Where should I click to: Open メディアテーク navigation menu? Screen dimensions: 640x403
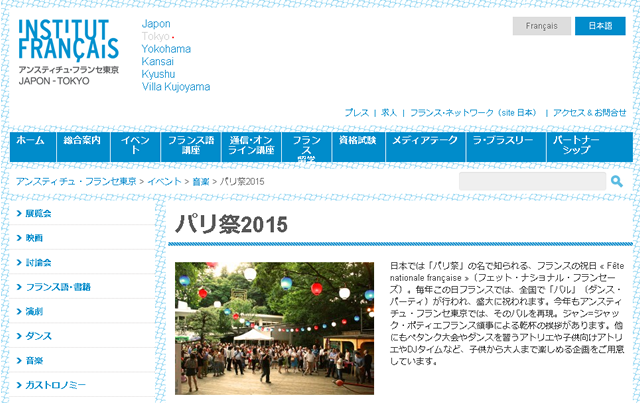tap(425, 147)
